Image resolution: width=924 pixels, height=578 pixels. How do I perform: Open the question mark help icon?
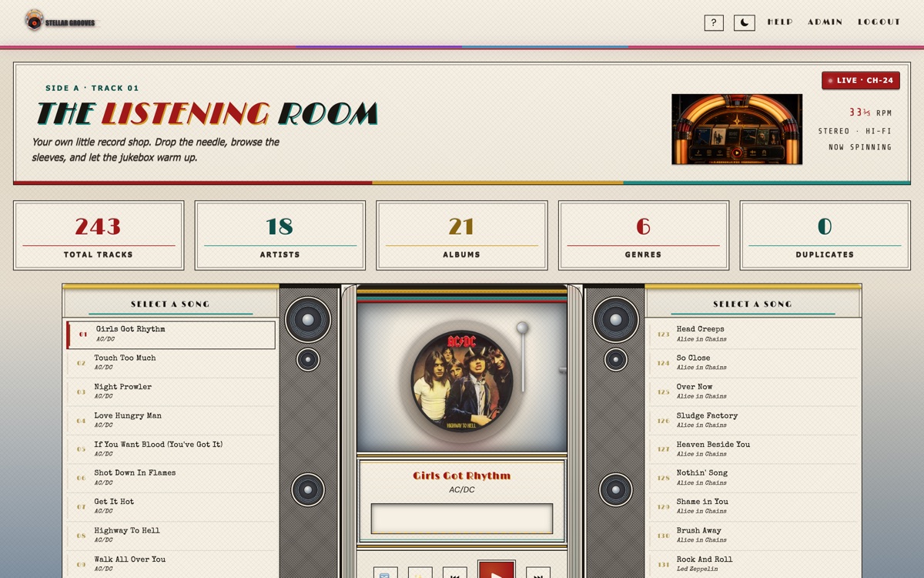[x=714, y=22]
